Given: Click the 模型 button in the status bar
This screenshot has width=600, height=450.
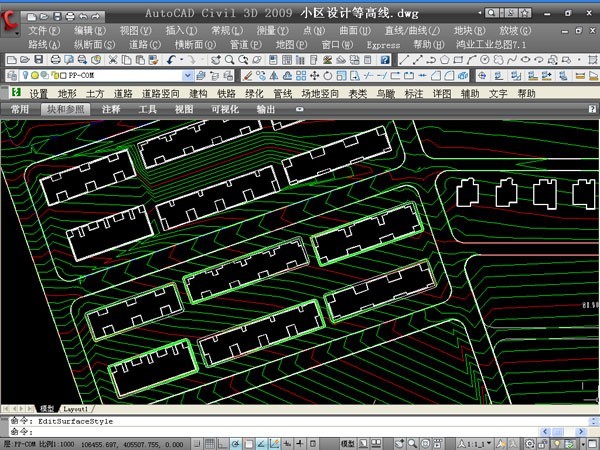Looking at the screenshot, I should coord(348,442).
